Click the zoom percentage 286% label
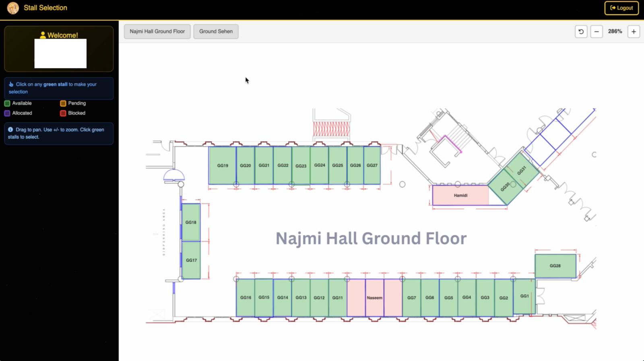The width and height of the screenshot is (644, 361). point(615,31)
